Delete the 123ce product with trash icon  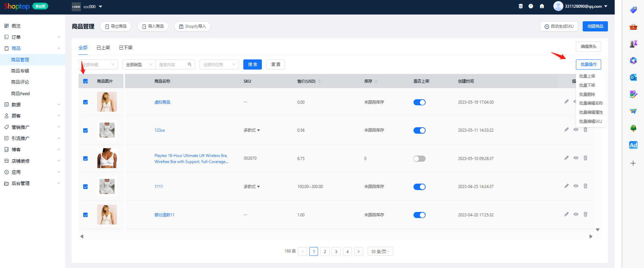coord(585,130)
